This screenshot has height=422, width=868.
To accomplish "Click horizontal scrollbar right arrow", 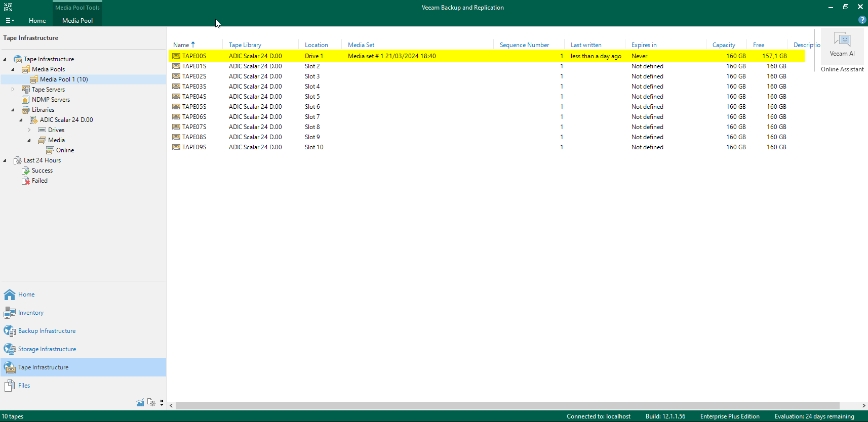I will [x=863, y=406].
